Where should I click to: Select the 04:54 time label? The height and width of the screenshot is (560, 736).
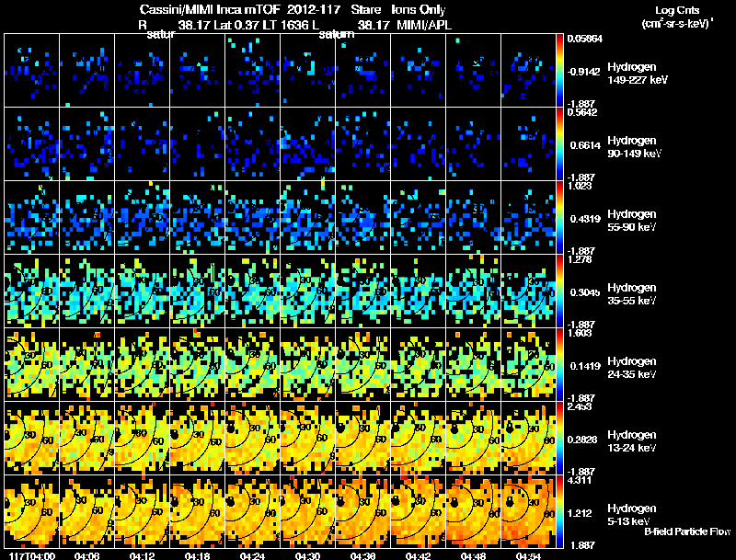pyautogui.click(x=528, y=555)
